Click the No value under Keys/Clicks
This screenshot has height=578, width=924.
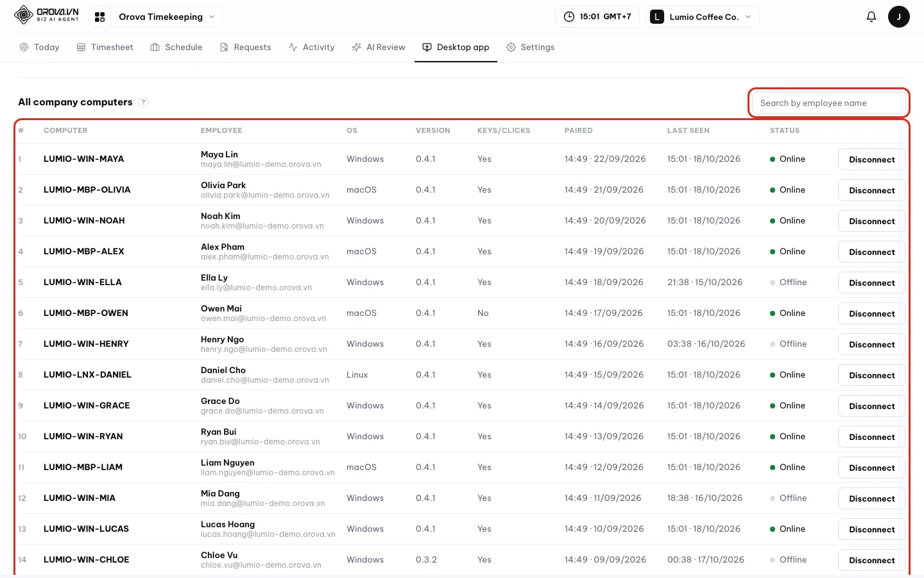[x=483, y=313]
